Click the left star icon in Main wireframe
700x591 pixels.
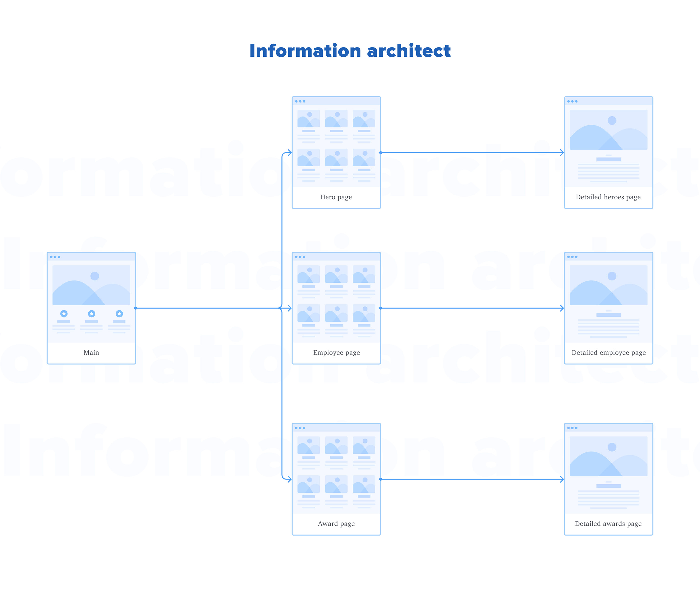64,313
